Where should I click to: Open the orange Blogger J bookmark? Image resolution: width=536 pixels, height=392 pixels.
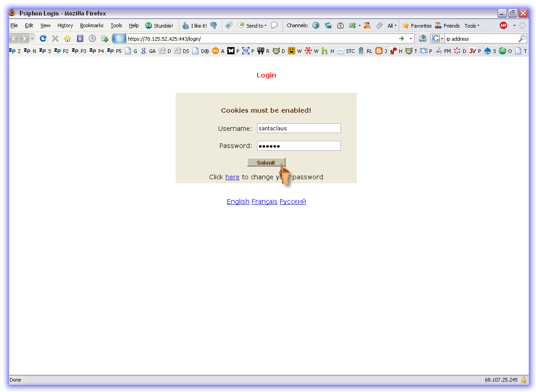tap(381, 51)
